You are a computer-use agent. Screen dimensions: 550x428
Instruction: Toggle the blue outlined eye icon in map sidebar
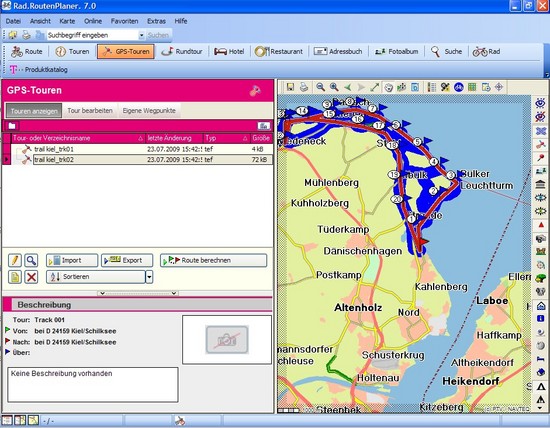541,198
